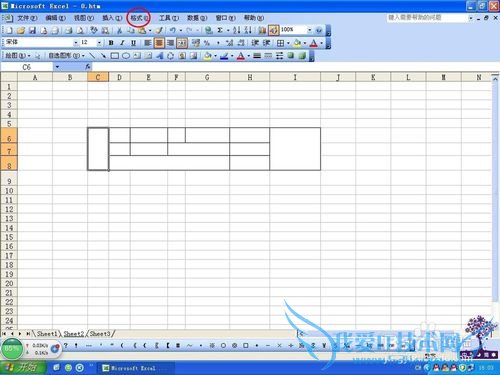The height and width of the screenshot is (375, 500).
Task: Toggle Underline formatting
Action: pyautogui.click(x=133, y=43)
